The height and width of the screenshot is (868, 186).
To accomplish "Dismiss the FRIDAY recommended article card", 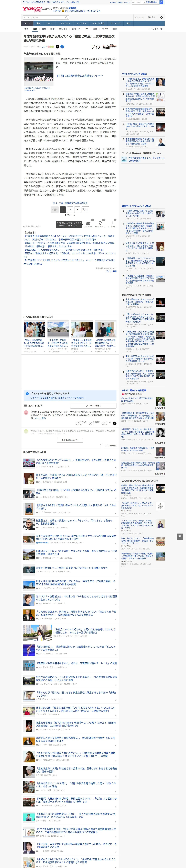I will 44,352.
